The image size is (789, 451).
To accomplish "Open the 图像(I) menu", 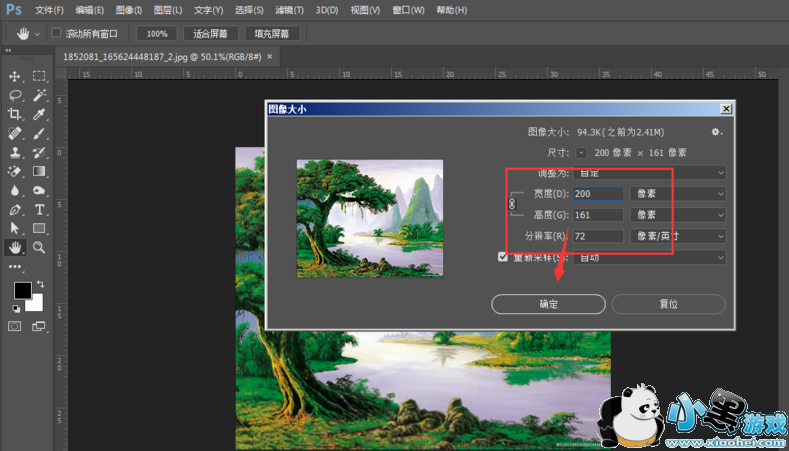I will click(128, 10).
